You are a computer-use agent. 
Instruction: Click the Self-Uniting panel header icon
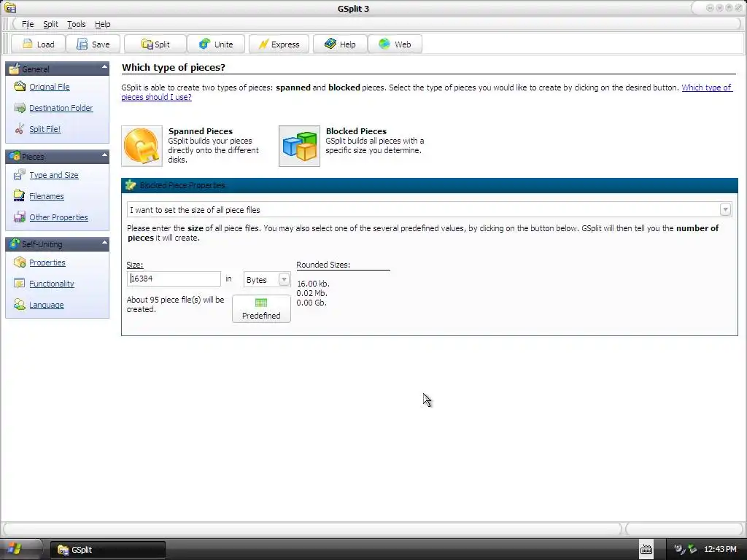pyautogui.click(x=15, y=244)
